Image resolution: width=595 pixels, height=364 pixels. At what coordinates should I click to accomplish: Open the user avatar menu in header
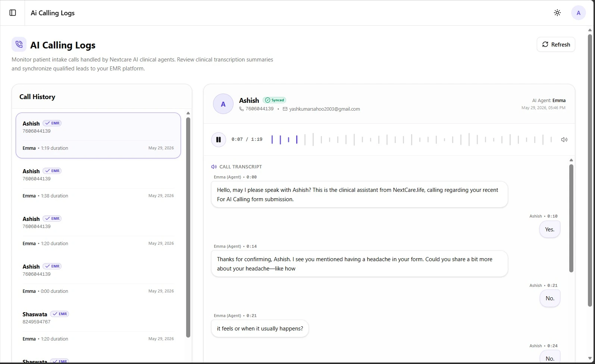point(578,13)
